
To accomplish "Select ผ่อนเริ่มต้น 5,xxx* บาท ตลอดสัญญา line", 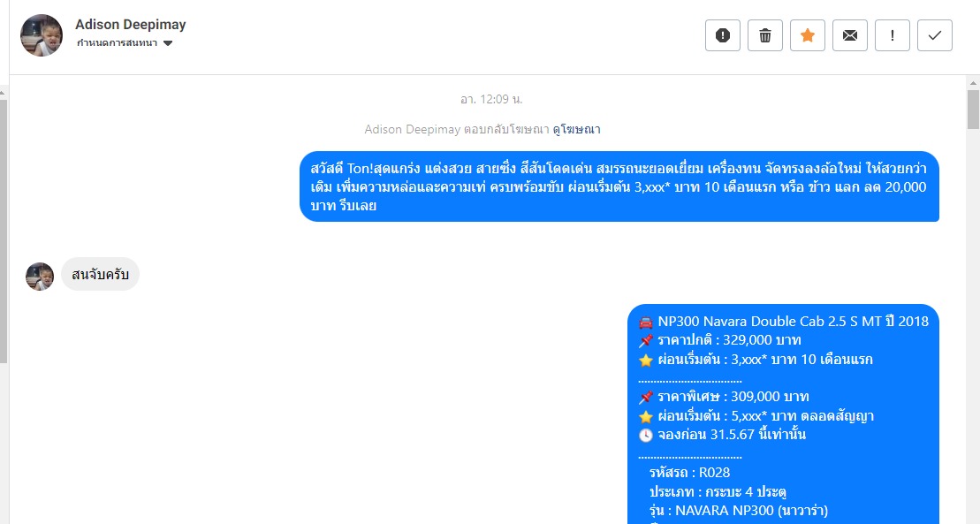I will coord(756,416).
